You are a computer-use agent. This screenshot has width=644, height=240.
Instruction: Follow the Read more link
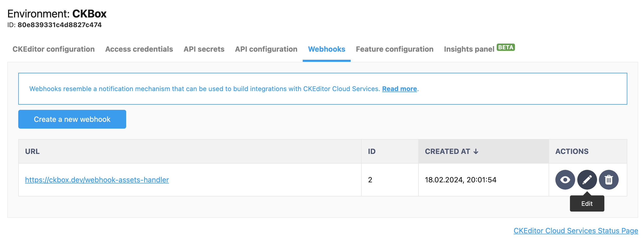pyautogui.click(x=399, y=89)
